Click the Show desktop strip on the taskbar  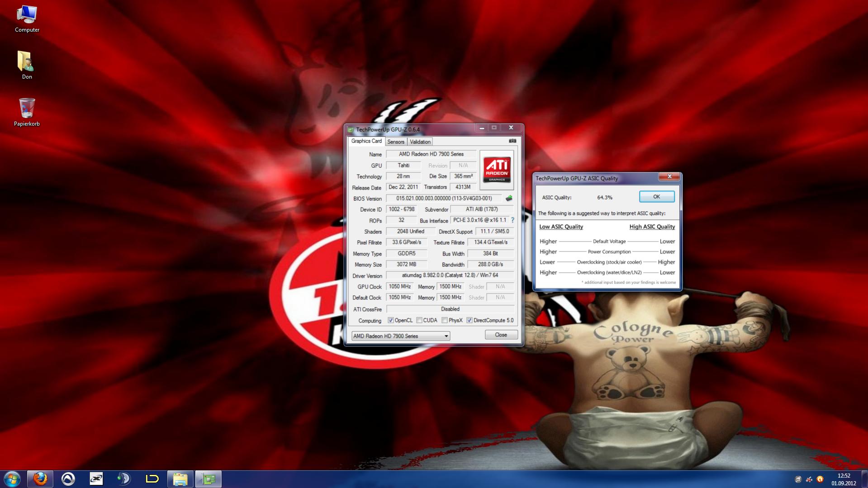(x=864, y=479)
